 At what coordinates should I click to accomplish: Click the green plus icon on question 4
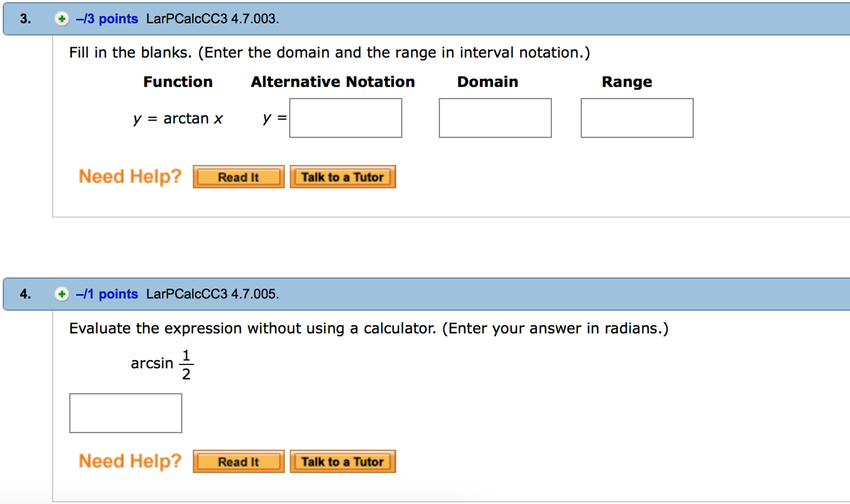coord(61,294)
